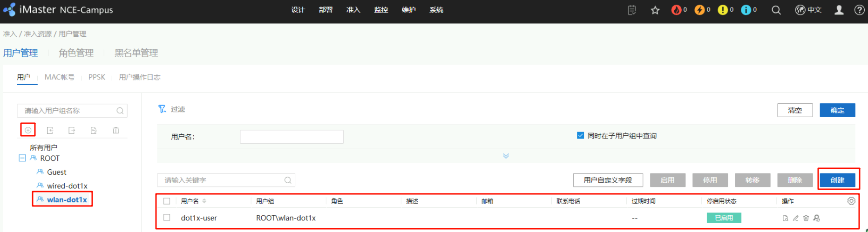Delete dot1x-user via the row trash icon
The image size is (868, 232).
coord(806,218)
